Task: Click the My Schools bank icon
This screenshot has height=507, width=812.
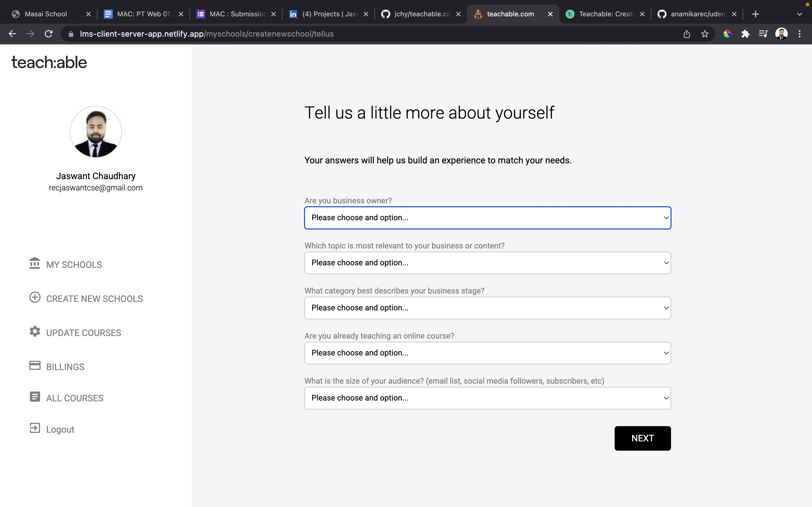Action: (35, 264)
